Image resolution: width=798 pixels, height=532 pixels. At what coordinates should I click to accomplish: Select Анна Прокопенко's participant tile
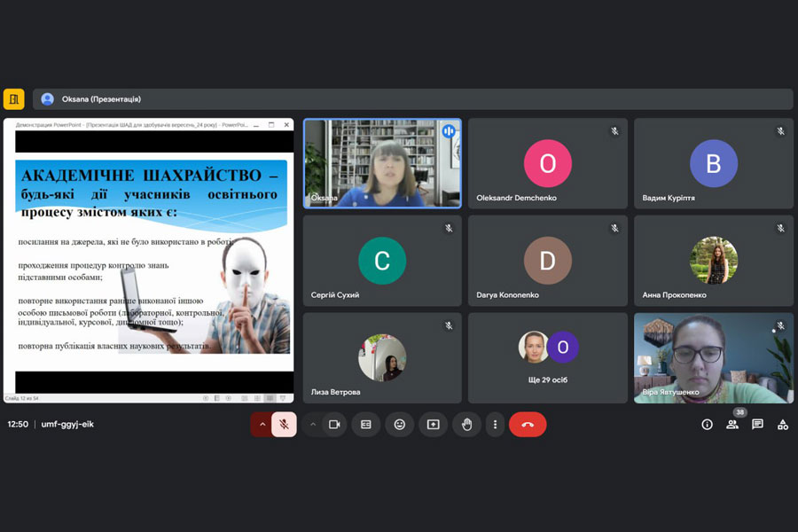(x=714, y=261)
